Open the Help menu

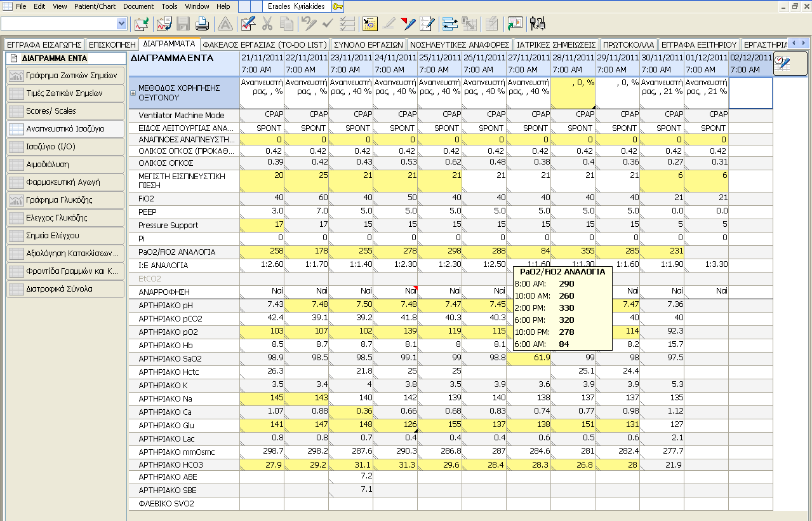[223, 6]
